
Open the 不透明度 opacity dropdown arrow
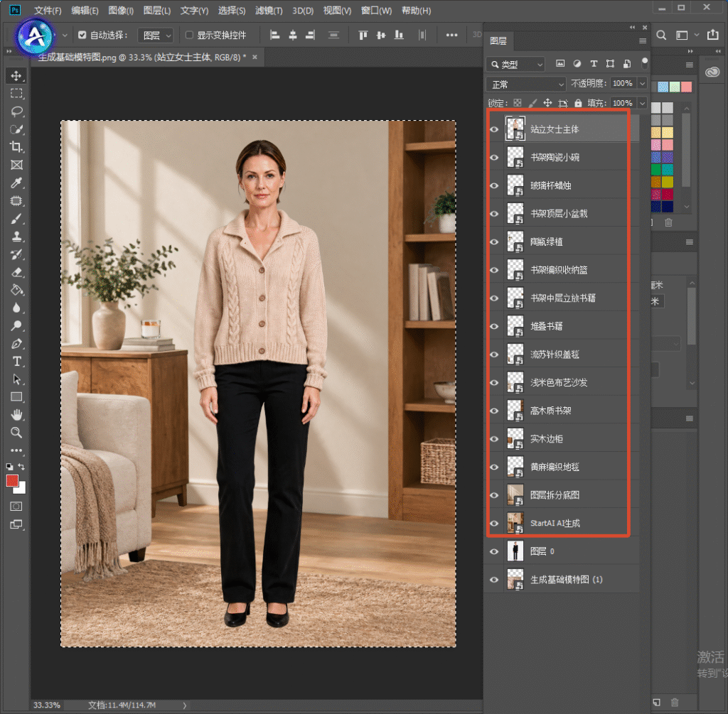point(643,83)
